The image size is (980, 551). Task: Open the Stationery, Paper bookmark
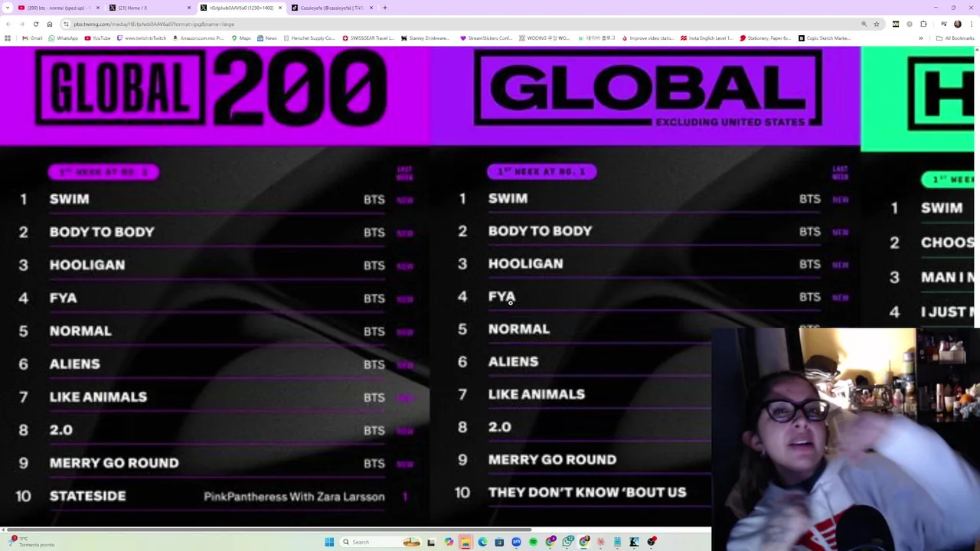tap(766, 37)
